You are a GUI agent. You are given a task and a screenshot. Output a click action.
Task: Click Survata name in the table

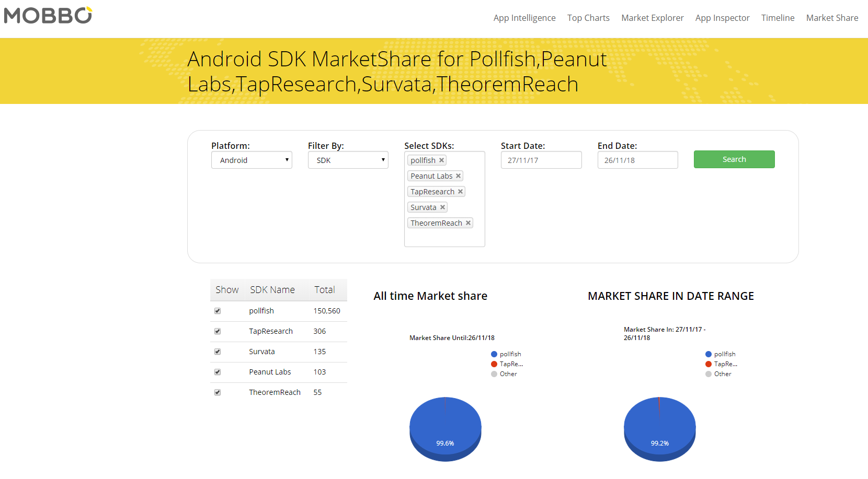(x=262, y=352)
